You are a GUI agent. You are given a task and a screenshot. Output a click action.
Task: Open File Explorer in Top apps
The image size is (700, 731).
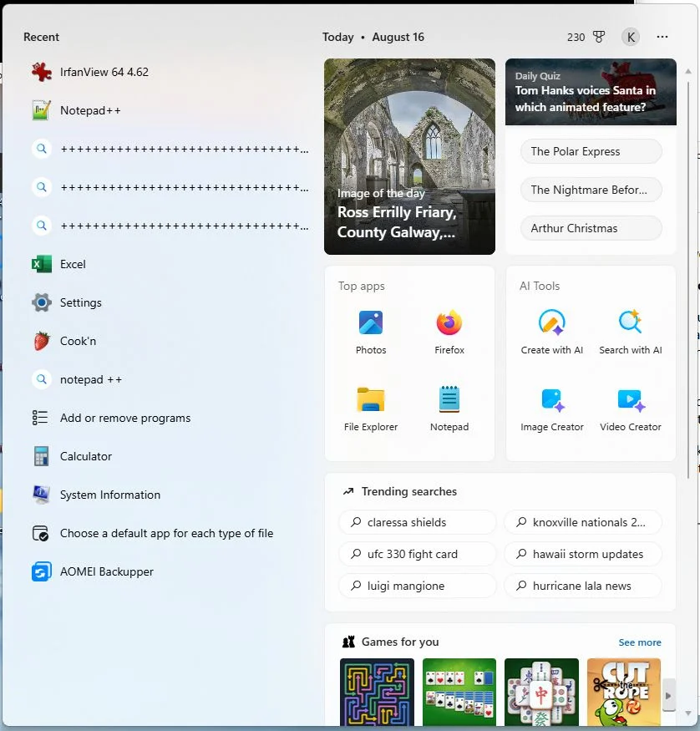coord(371,409)
